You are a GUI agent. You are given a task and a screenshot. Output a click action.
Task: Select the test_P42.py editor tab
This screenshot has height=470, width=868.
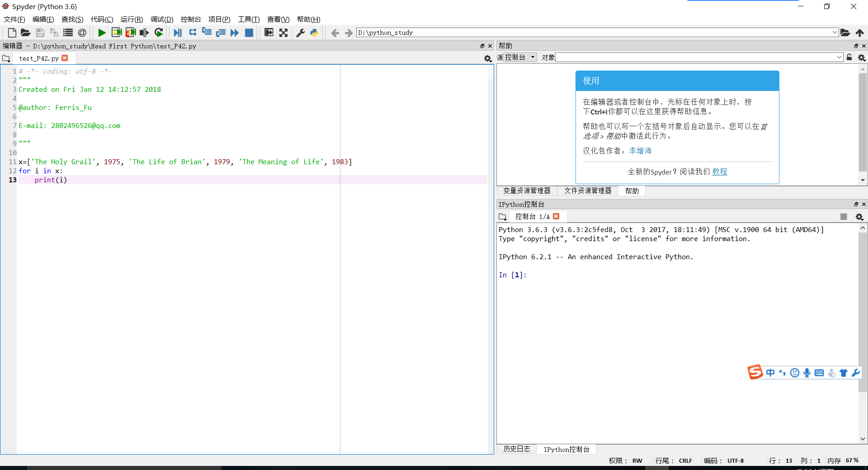(39, 58)
